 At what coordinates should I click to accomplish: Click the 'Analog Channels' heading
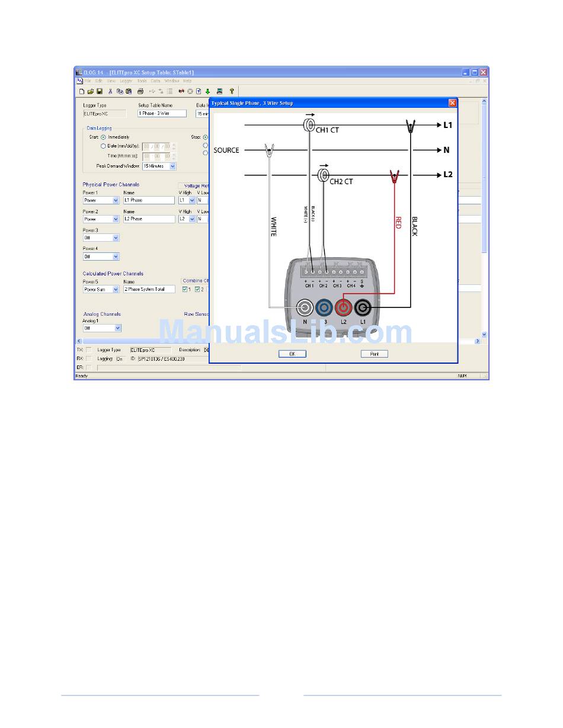tap(102, 314)
